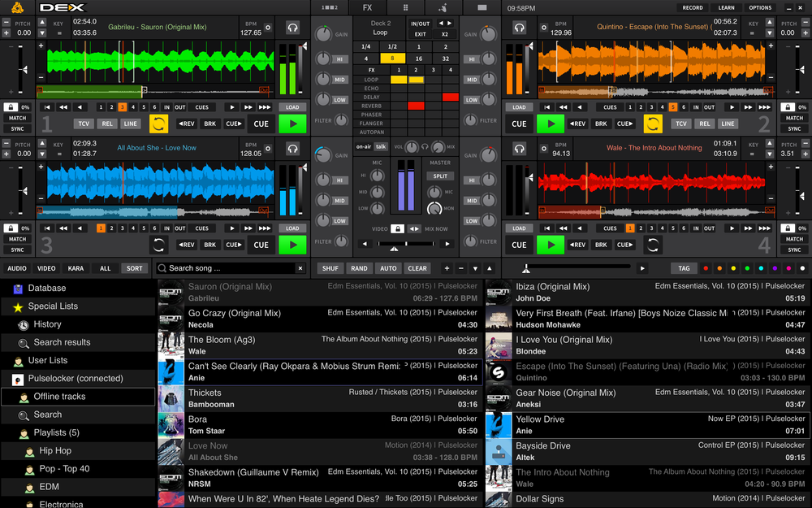The height and width of the screenshot is (508, 812).
Task: Toggle the pitch lock on deck 1
Action: click(x=10, y=107)
